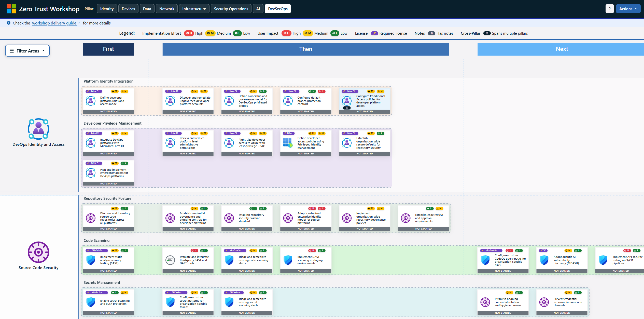
Task: Click icon on Discover and remediate ungoverned accounts card
Action: click(x=170, y=101)
